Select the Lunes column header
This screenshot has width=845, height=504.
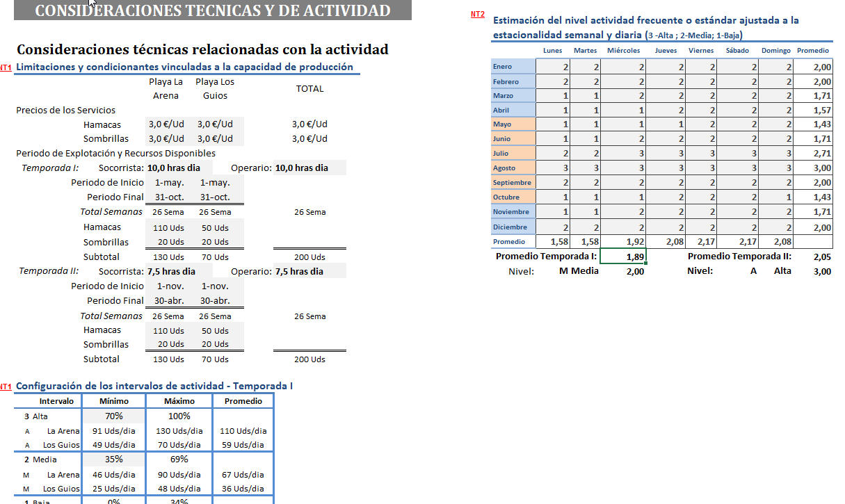click(x=552, y=51)
